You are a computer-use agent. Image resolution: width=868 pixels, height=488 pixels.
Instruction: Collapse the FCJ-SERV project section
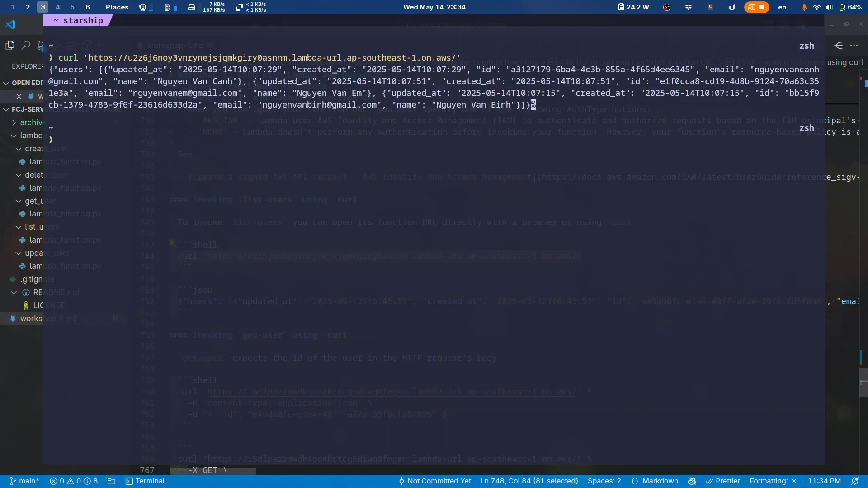tap(7, 109)
